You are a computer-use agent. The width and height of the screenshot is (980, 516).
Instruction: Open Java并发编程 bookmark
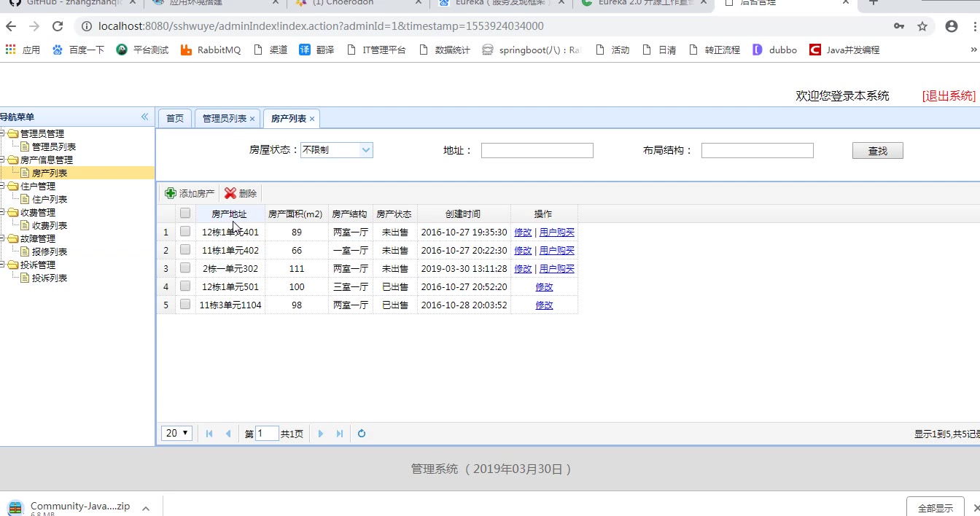[844, 50]
